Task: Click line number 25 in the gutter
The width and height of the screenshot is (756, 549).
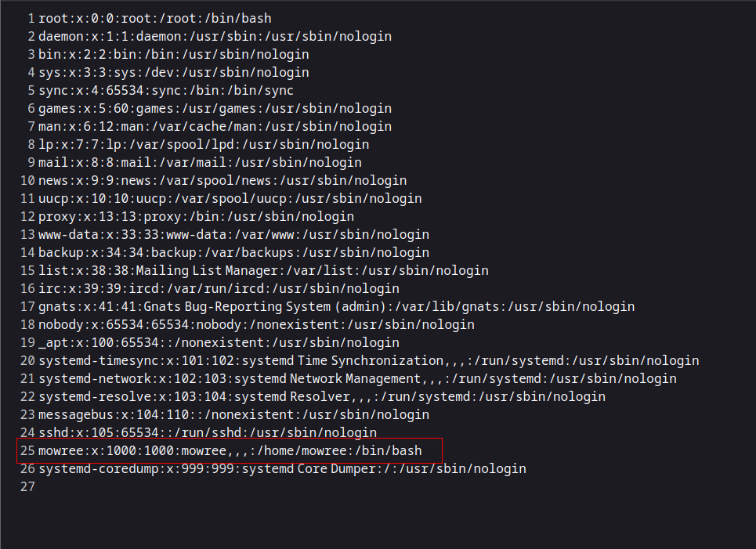Action: pyautogui.click(x=27, y=450)
